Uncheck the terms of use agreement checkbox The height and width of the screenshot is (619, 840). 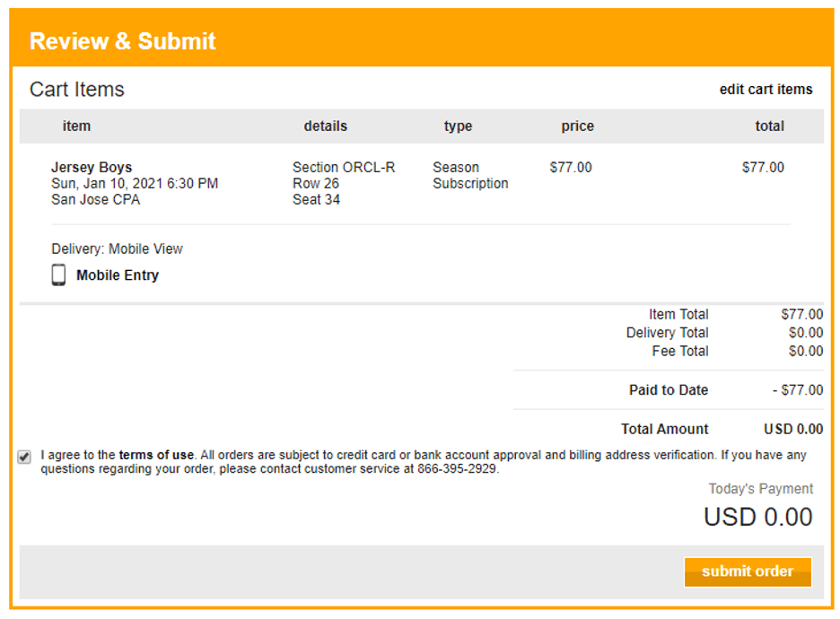24,457
